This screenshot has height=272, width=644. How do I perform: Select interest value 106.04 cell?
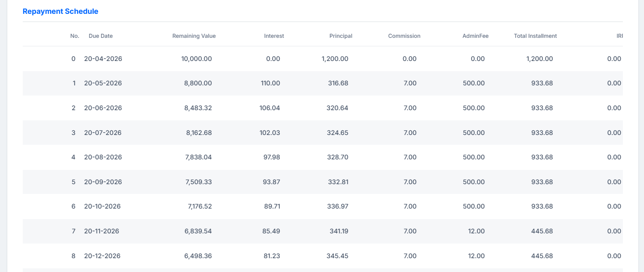click(270, 108)
